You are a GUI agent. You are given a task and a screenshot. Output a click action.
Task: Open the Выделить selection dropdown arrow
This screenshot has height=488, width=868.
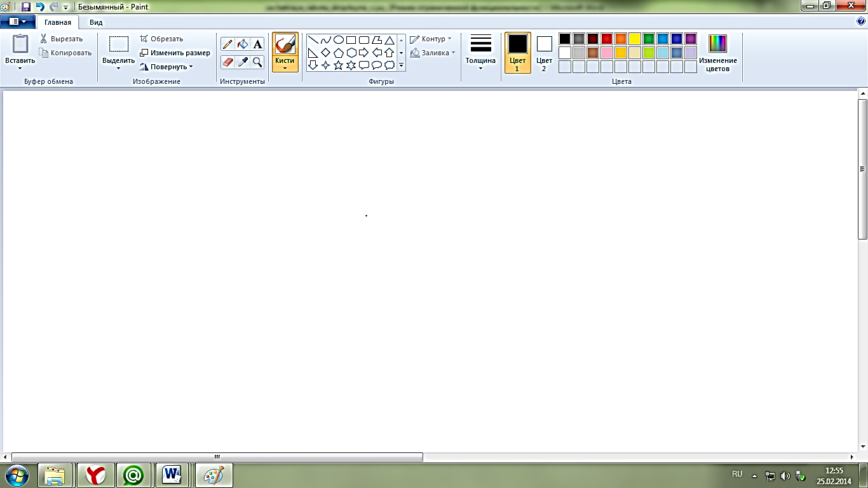pyautogui.click(x=119, y=68)
